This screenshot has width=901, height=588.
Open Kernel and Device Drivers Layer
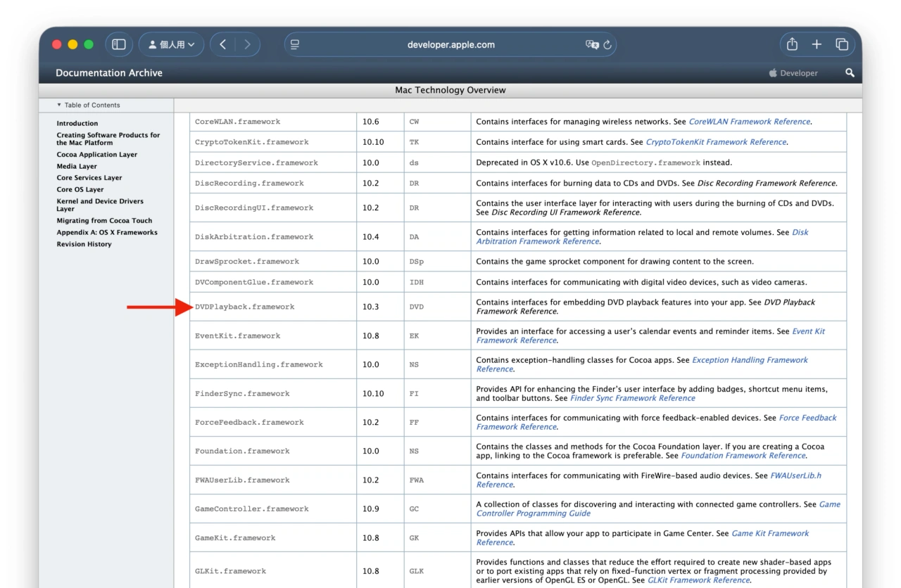[100, 205]
